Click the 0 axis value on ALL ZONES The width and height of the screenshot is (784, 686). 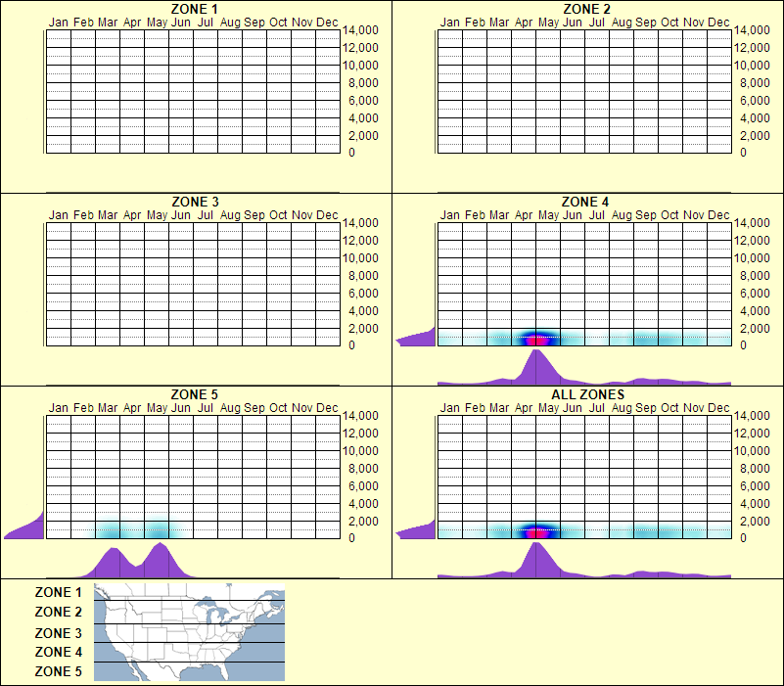[745, 535]
